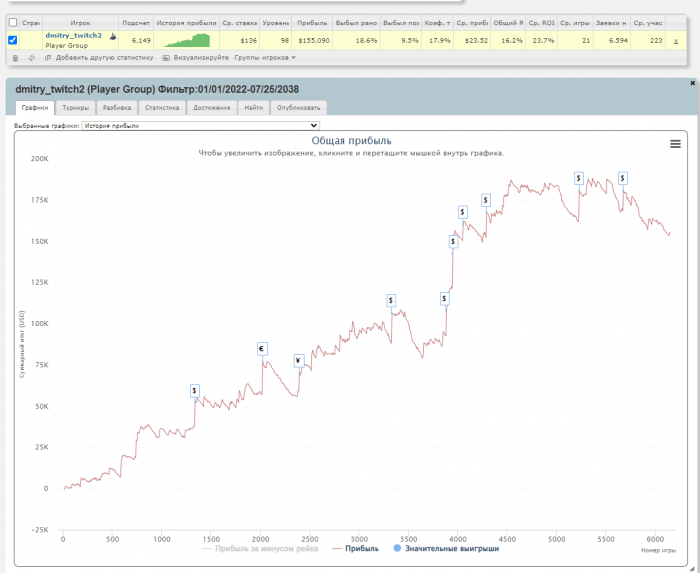This screenshot has width=700, height=573.
Task: Sort by the Подсчет column header
Action: pos(136,23)
